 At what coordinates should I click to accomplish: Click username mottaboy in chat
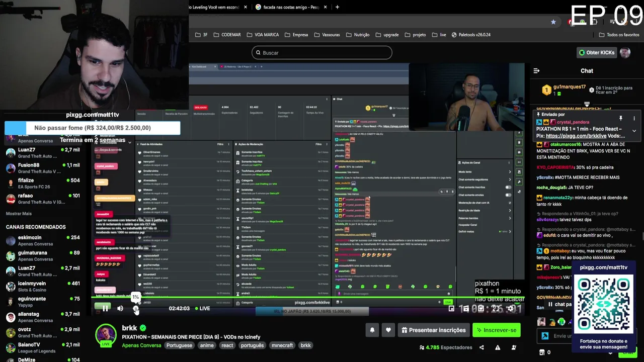pos(559,250)
